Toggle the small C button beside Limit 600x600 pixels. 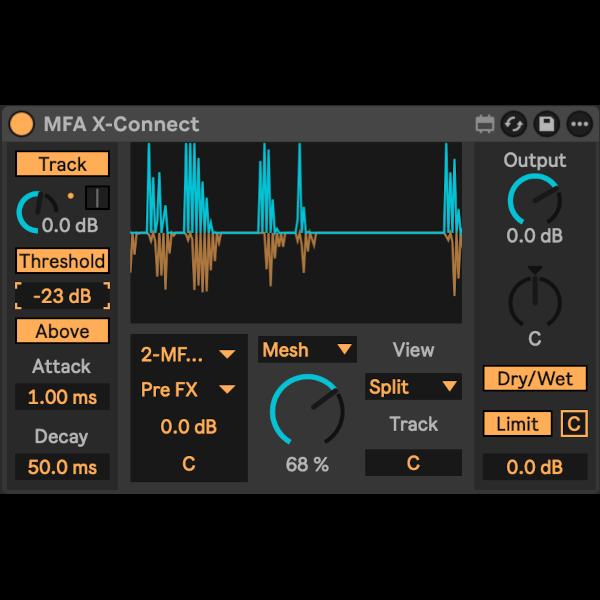[574, 424]
